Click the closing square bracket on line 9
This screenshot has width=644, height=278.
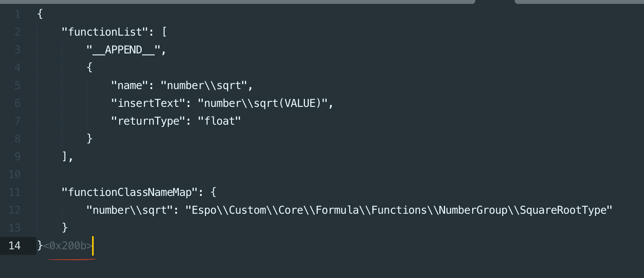(65, 156)
